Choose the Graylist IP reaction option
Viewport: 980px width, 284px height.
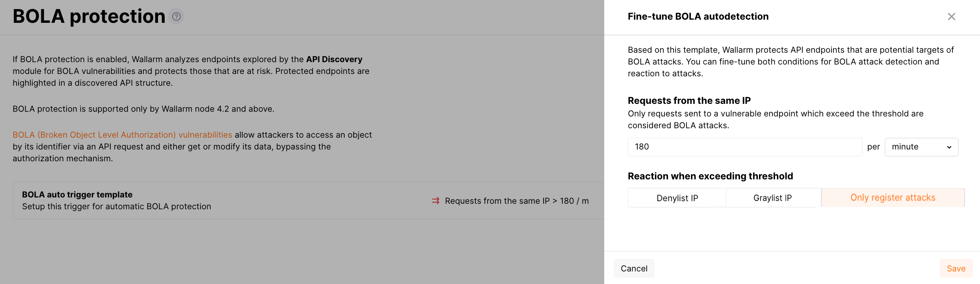click(x=772, y=198)
